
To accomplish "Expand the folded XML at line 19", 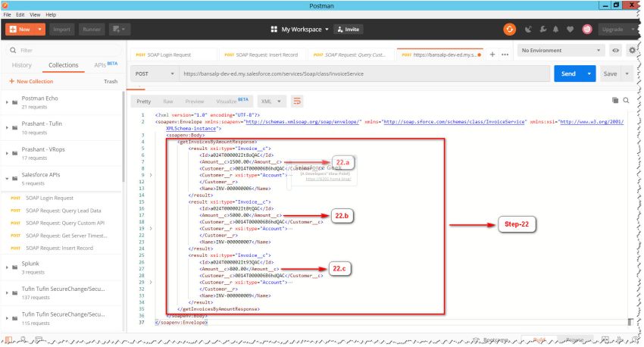I will coord(151,228).
